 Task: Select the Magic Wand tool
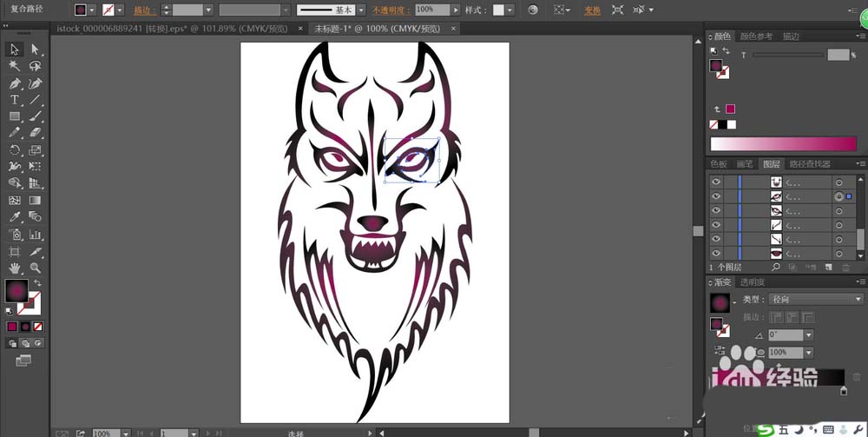pos(15,66)
